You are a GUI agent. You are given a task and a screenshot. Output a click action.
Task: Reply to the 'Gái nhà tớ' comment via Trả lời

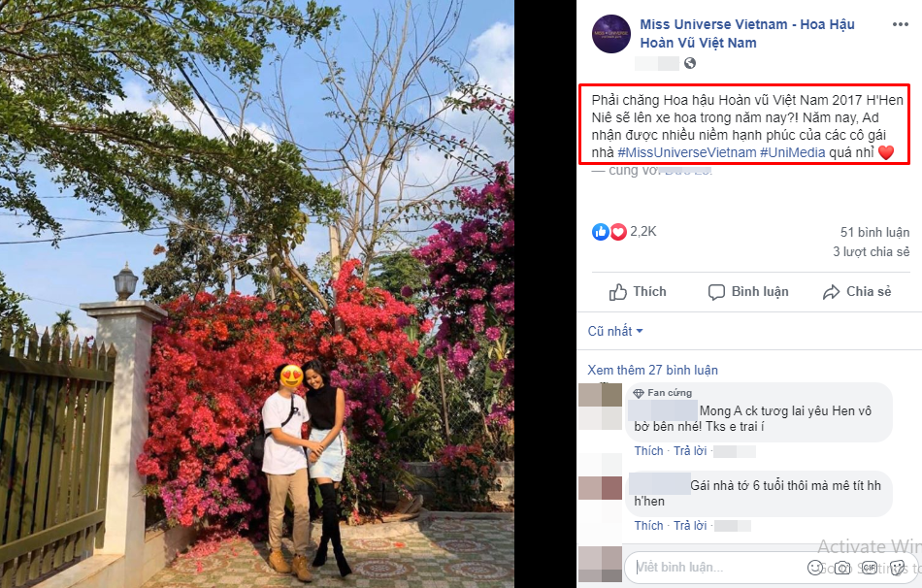click(x=690, y=526)
